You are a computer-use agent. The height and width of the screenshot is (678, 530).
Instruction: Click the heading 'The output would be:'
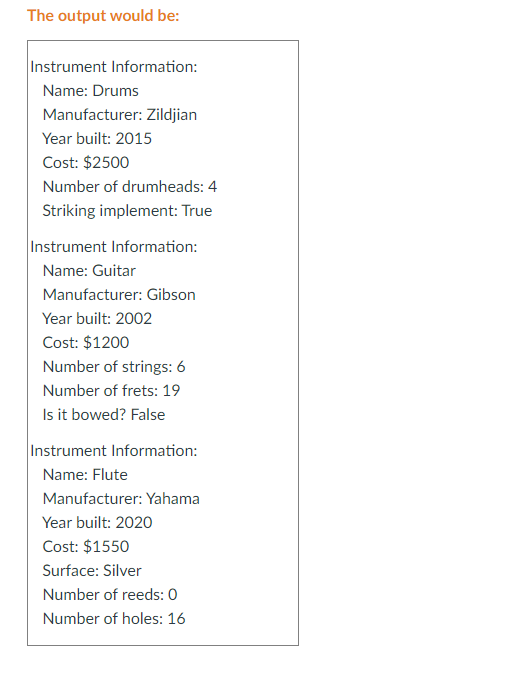103,16
